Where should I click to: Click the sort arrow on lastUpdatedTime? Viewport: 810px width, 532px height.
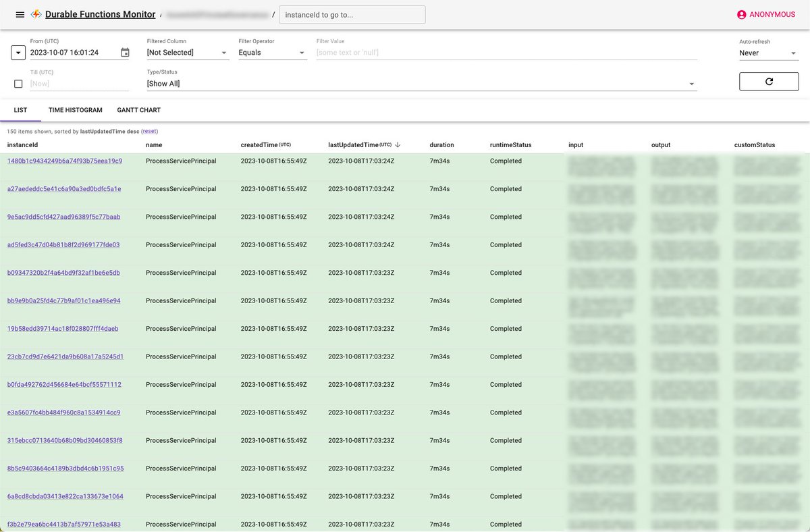pos(398,144)
